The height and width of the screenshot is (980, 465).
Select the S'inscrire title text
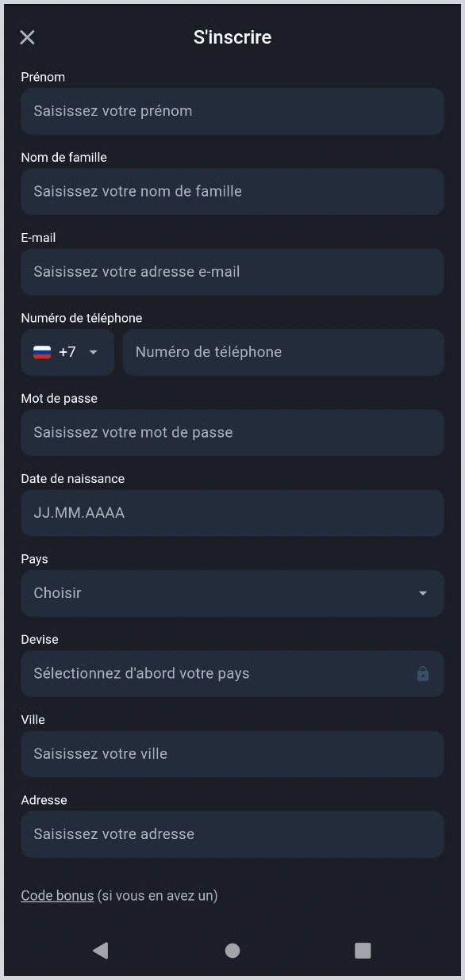tap(232, 36)
